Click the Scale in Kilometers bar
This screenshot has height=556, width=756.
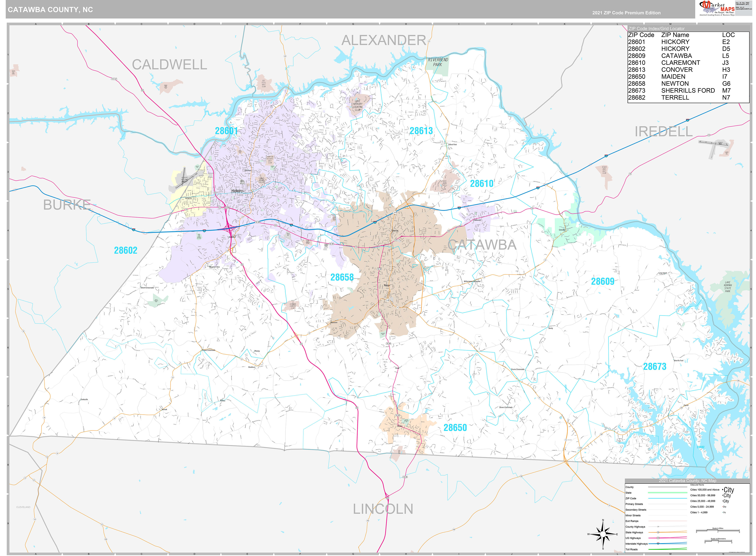pyautogui.click(x=718, y=541)
